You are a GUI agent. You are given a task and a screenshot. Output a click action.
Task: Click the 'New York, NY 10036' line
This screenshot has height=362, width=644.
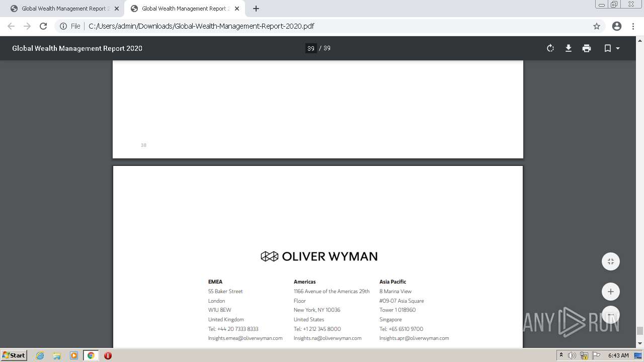point(317,310)
